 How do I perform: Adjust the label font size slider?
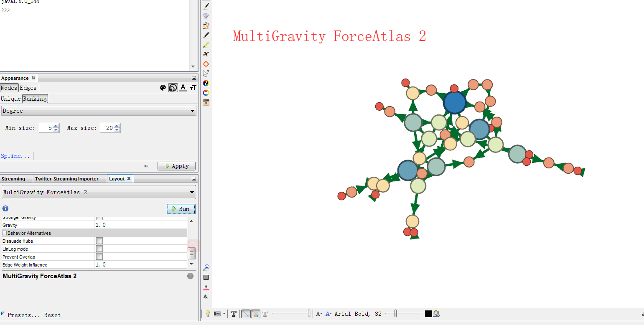(x=404, y=314)
